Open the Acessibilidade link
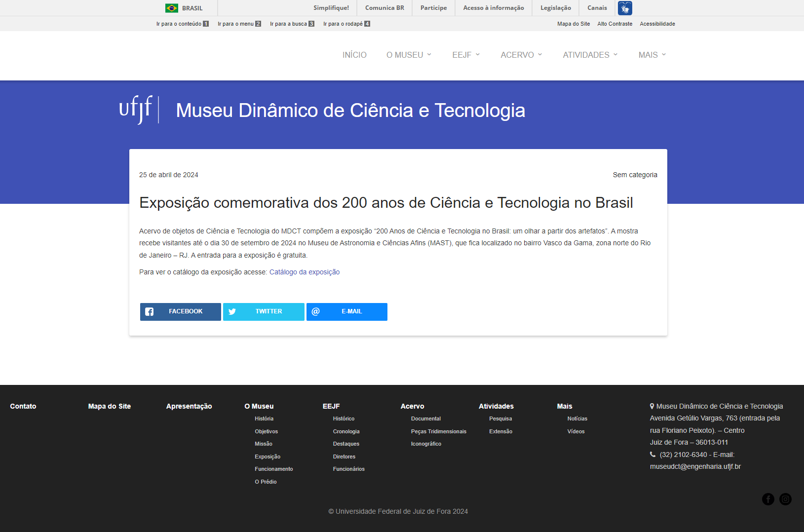The height and width of the screenshot is (532, 804). (x=657, y=24)
